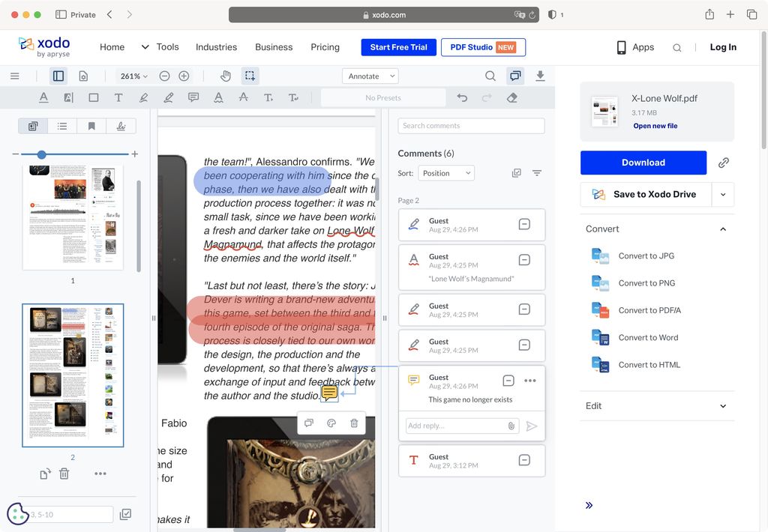
Task: Toggle the area selection mode
Action: tap(250, 76)
